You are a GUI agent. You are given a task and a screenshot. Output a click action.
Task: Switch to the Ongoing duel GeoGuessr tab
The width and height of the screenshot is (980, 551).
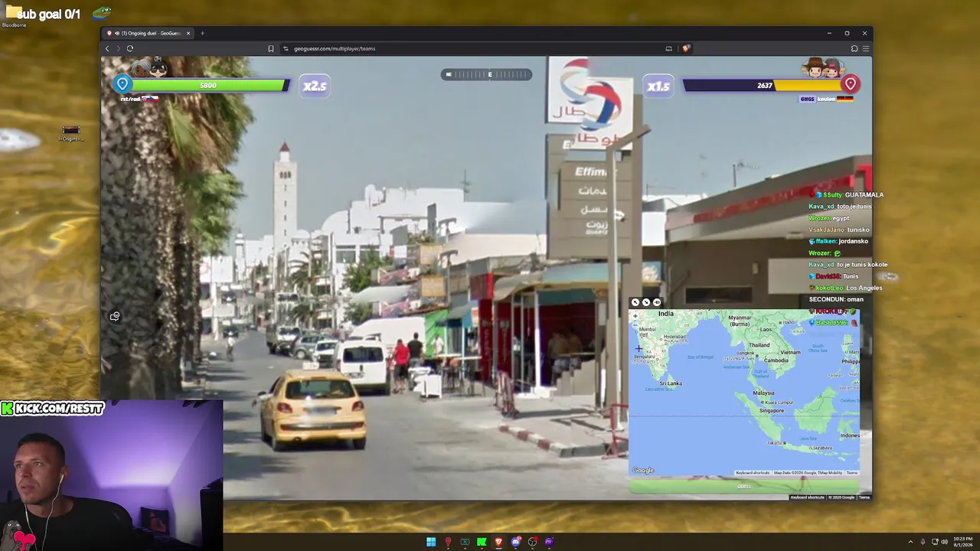click(149, 33)
